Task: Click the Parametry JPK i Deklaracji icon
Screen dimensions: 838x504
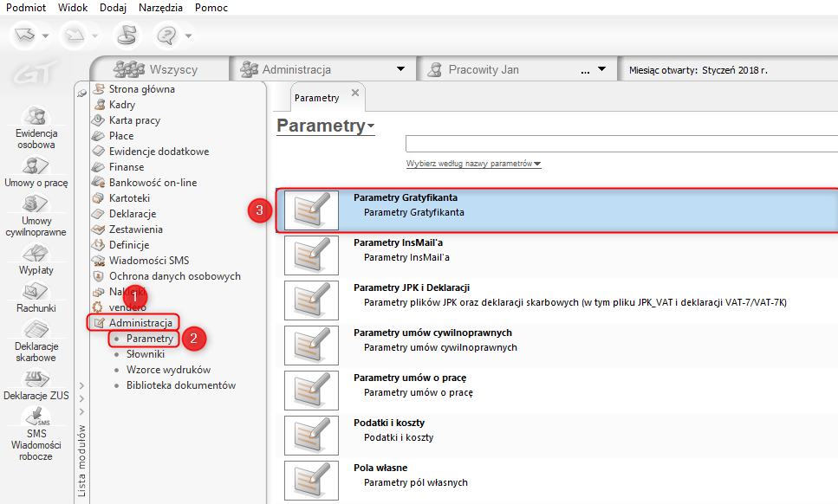Action: point(311,300)
